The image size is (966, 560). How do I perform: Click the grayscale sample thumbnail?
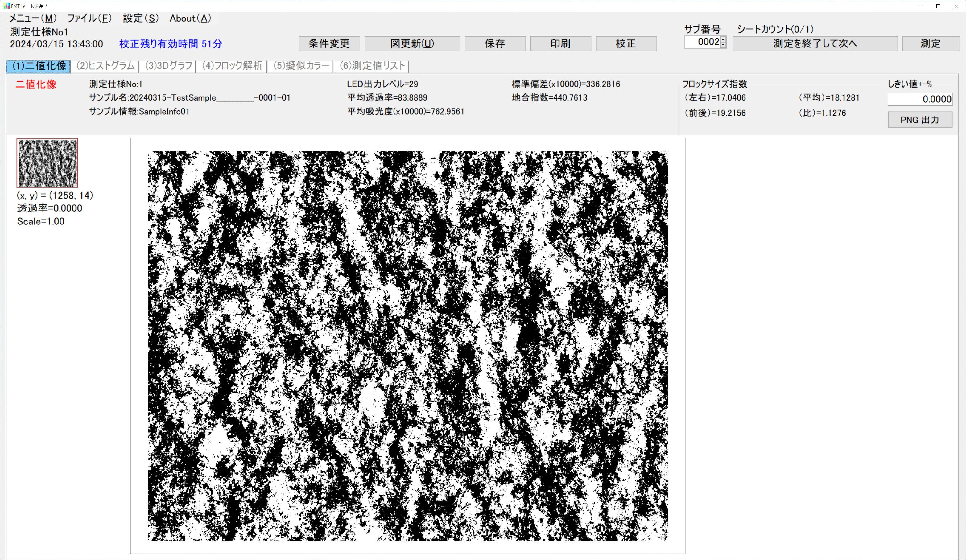pyautogui.click(x=47, y=163)
